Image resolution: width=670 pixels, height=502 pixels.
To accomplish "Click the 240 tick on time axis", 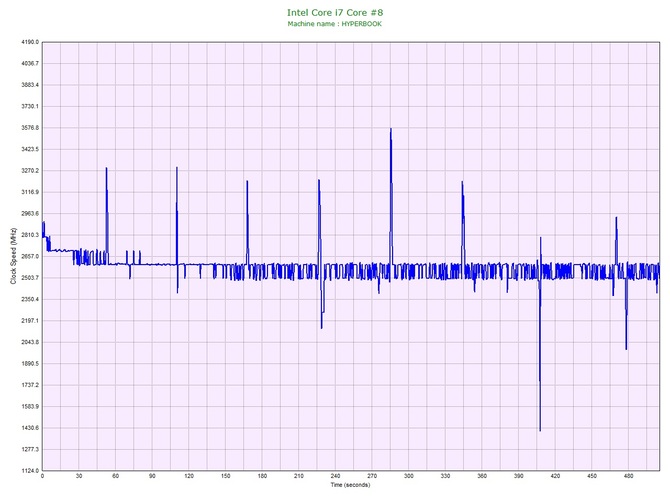I will [335, 476].
